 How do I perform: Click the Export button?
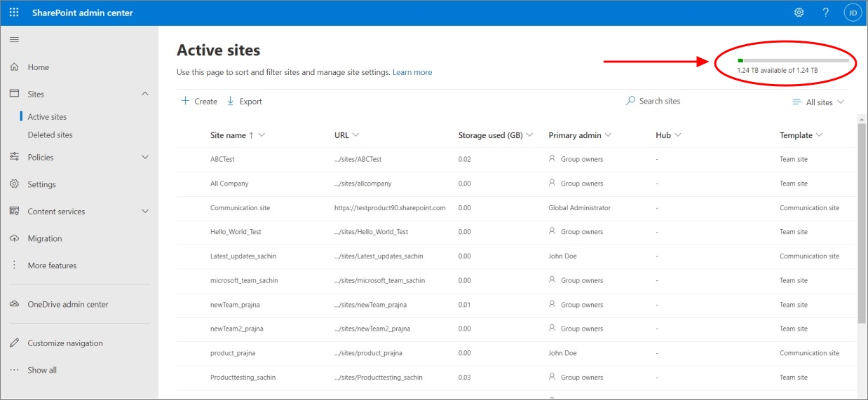click(x=244, y=101)
